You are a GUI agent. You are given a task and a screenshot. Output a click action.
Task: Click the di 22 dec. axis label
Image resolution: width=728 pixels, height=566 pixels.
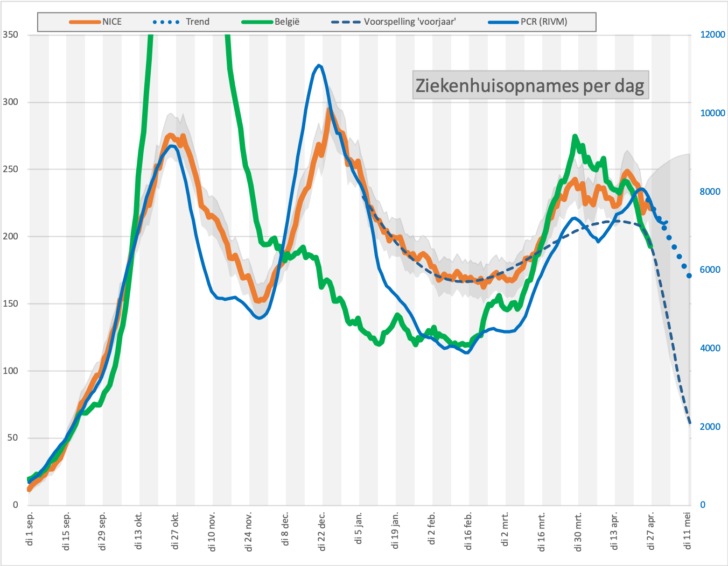(x=322, y=532)
